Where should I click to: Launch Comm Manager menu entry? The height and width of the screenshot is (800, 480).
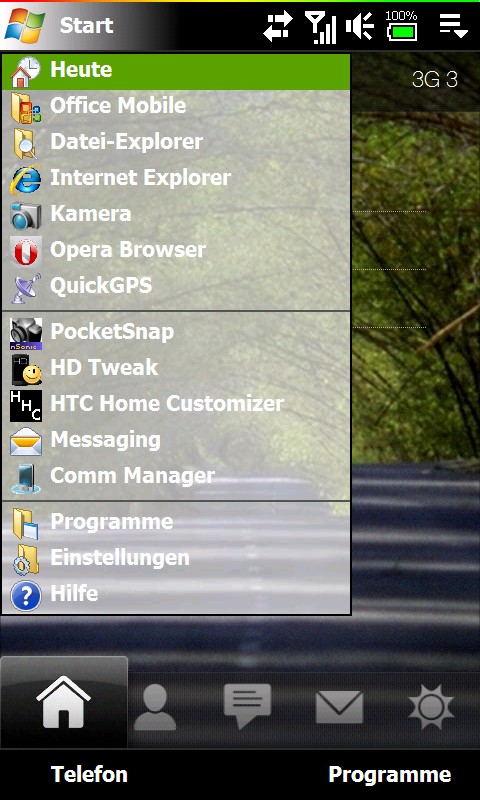tap(176, 477)
